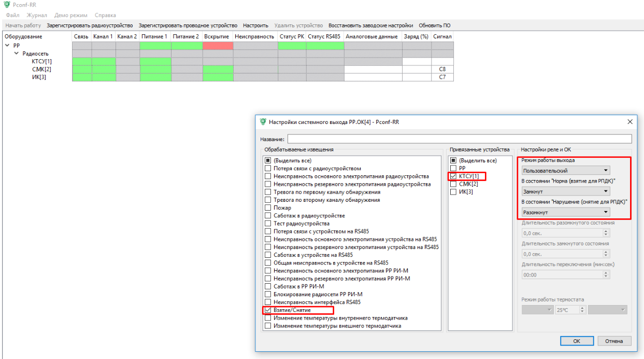Open the Замкнут state dropdown

click(x=565, y=191)
